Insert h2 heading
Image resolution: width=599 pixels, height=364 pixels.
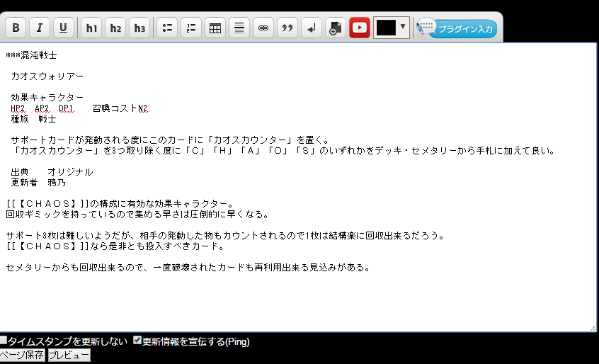(115, 28)
